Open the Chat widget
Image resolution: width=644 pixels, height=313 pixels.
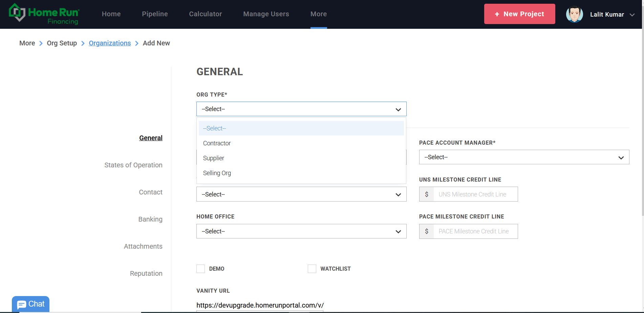tap(31, 304)
